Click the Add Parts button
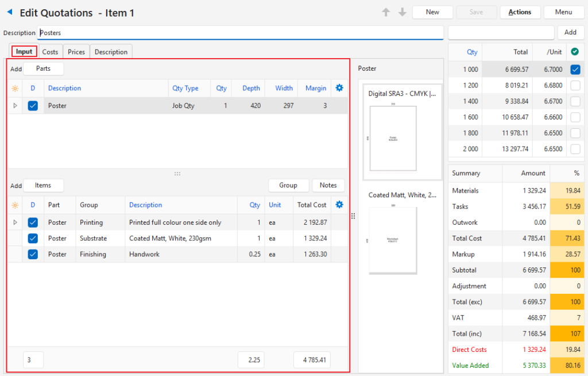Screen dimensions: 588x376 click(43, 68)
